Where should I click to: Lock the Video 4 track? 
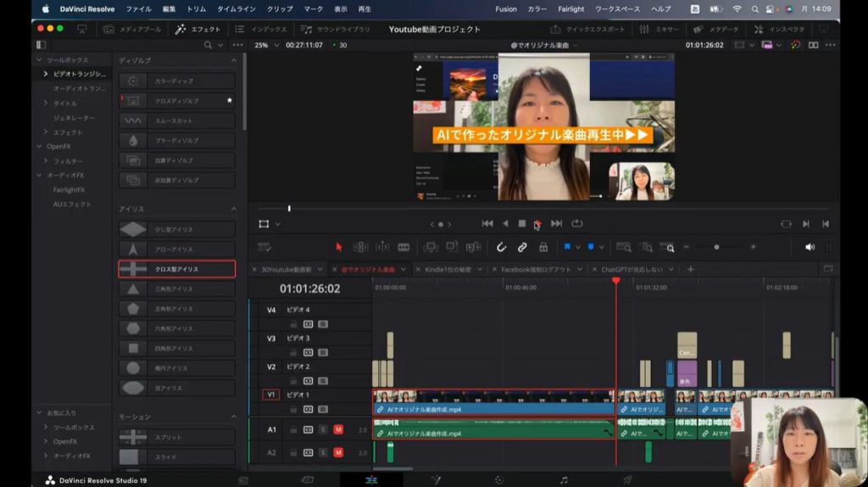[293, 324]
